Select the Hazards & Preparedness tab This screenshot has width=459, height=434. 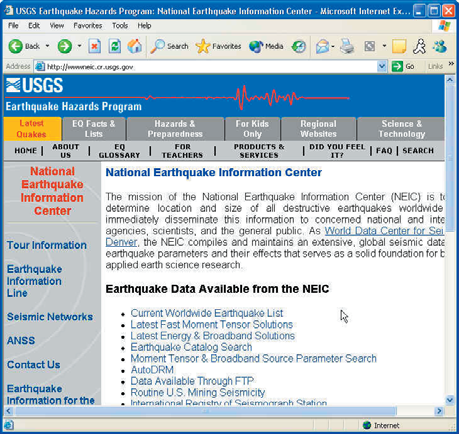[x=175, y=129]
